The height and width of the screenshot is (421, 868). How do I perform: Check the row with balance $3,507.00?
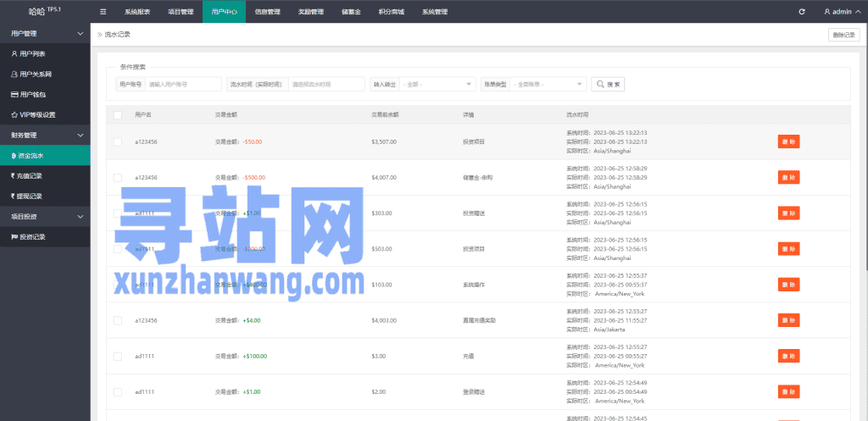point(117,141)
